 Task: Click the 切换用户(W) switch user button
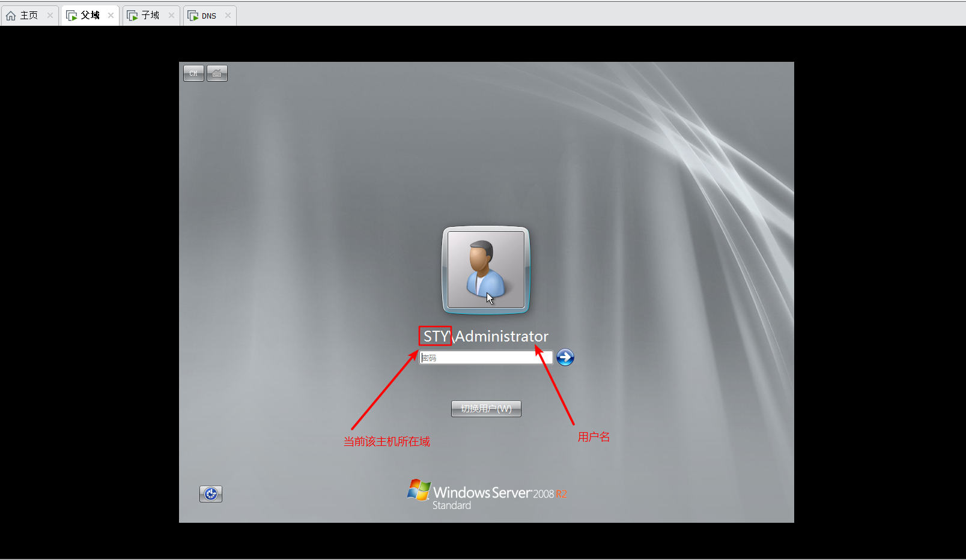pos(486,409)
